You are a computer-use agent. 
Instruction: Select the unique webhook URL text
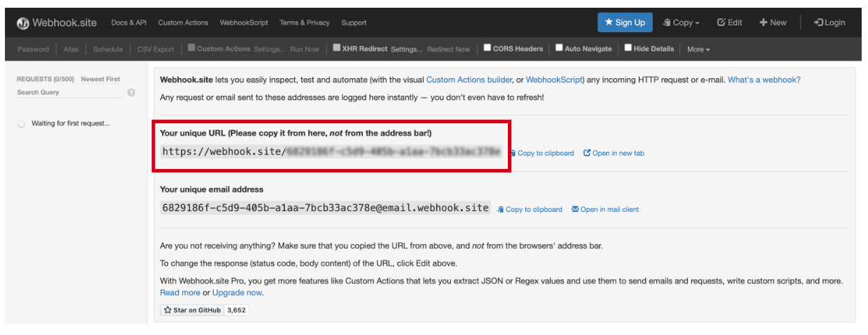click(x=331, y=151)
